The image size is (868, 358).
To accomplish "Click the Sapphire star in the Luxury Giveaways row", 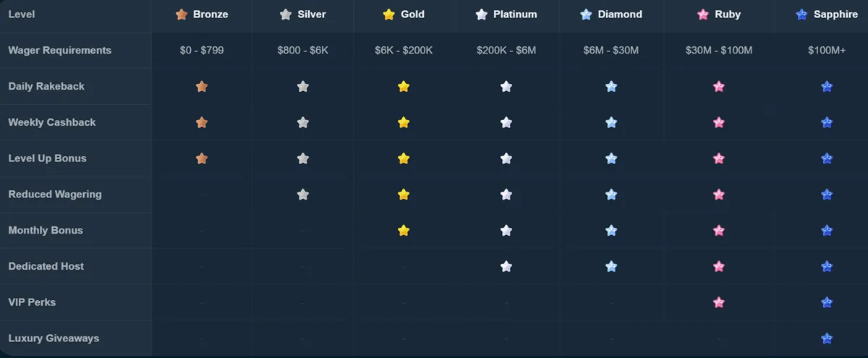I will (827, 338).
